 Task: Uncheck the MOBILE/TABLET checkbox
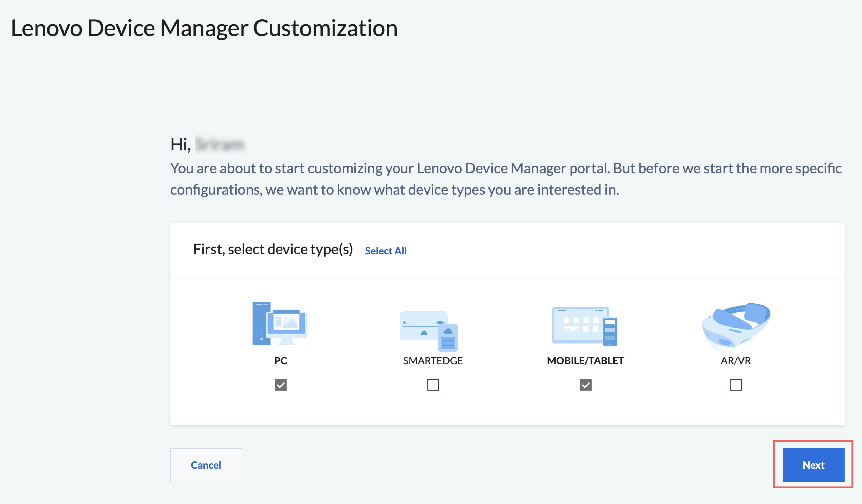[586, 385]
